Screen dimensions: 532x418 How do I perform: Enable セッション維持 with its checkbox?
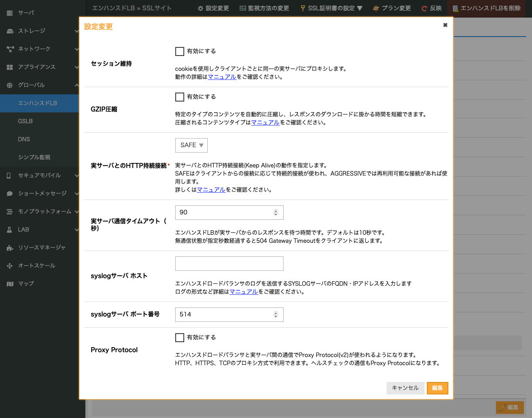[179, 51]
